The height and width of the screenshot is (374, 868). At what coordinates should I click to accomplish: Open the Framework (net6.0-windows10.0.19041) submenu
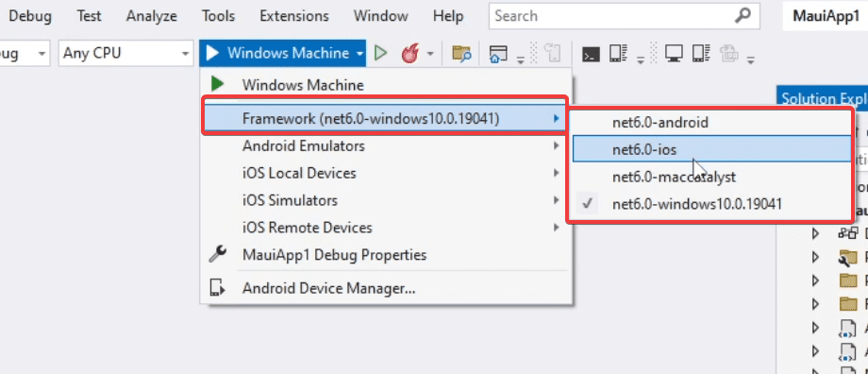pos(385,118)
